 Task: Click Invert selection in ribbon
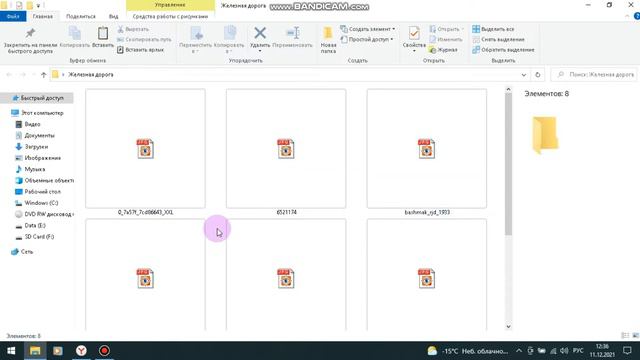(503, 50)
